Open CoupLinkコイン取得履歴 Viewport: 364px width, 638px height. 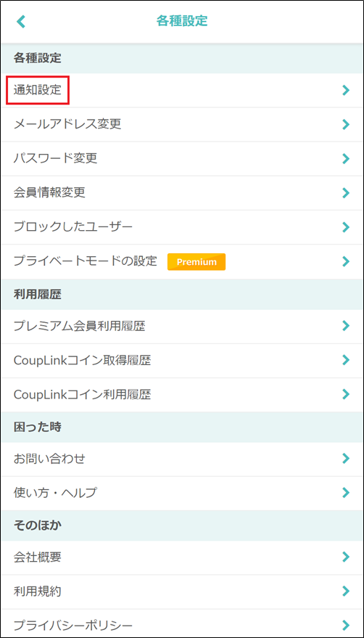pyautogui.click(x=182, y=360)
